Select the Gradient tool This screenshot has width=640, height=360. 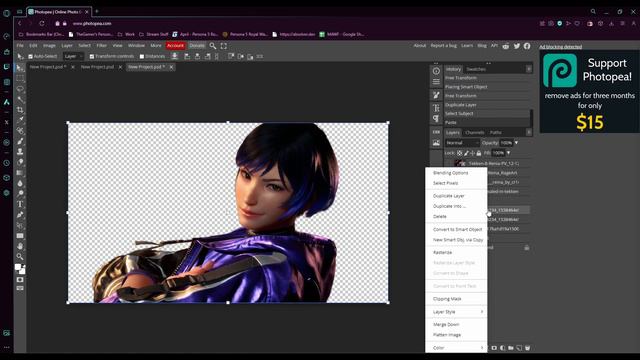20,173
